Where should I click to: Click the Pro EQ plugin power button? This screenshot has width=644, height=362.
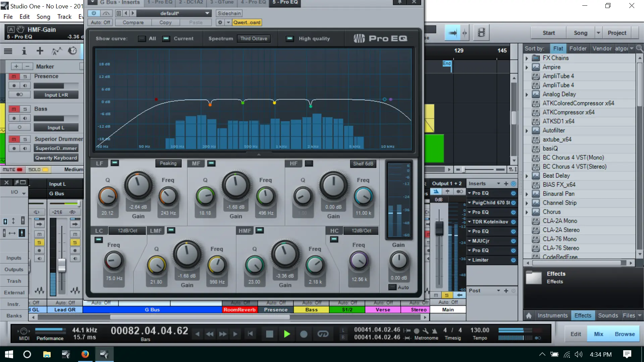pos(94,13)
